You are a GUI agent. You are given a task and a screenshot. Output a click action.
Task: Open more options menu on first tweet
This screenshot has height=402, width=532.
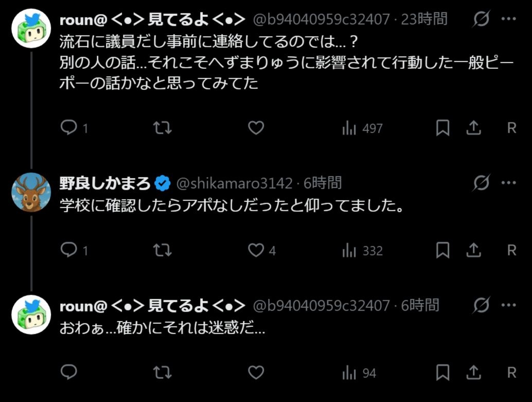(x=508, y=20)
